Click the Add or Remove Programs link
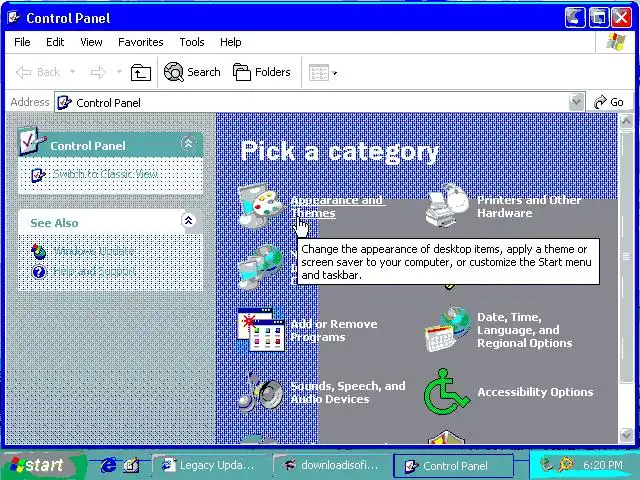Viewport: 640px width, 480px height. (333, 331)
